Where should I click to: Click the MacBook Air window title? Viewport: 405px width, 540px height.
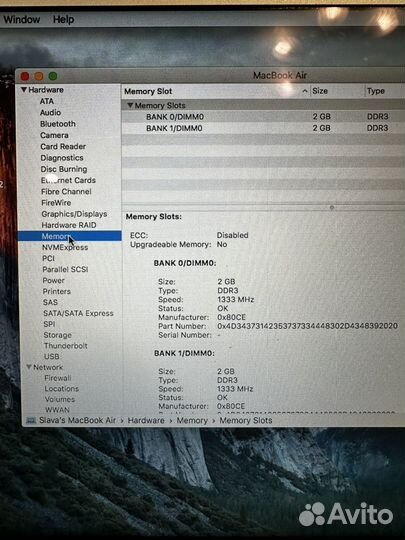click(280, 75)
